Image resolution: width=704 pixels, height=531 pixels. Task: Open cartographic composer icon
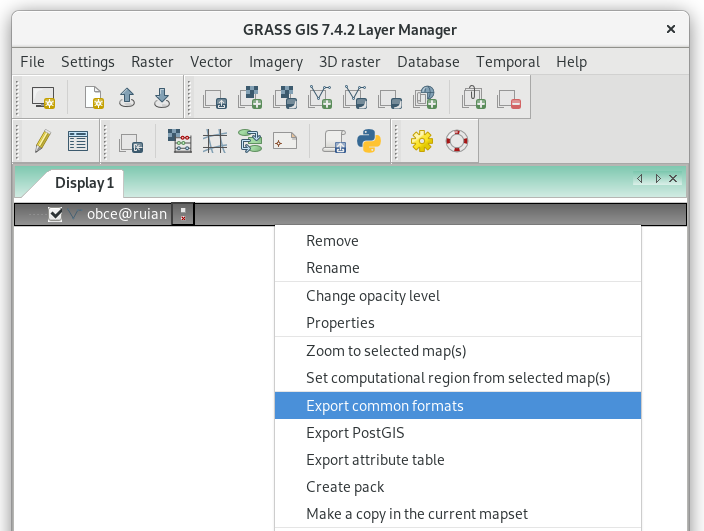pos(285,141)
